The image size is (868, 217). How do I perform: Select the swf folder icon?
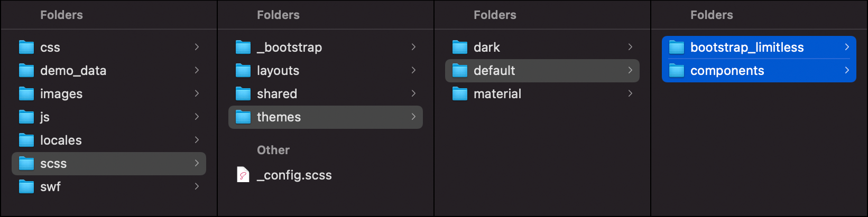pyautogui.click(x=26, y=187)
